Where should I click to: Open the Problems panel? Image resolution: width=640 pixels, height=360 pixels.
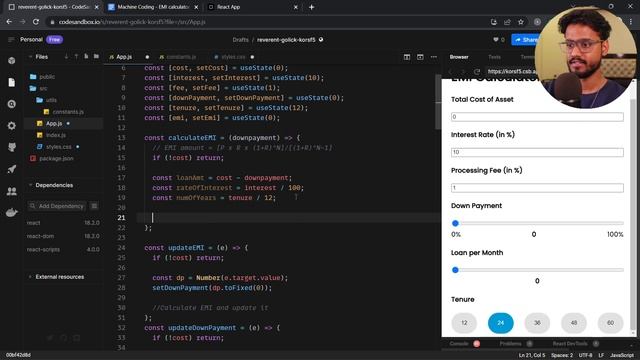pos(511,344)
